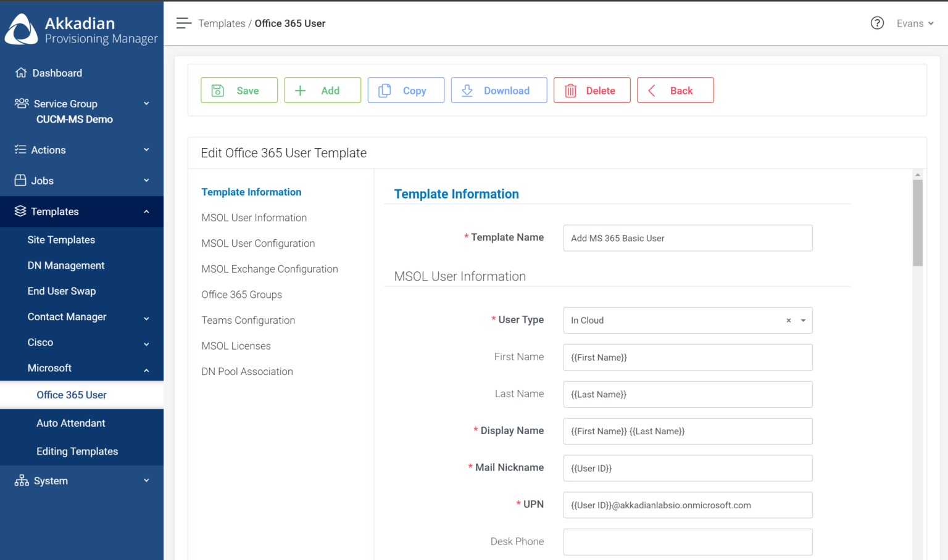Select MSOL Licenses section
The image size is (948, 560).
pos(236,345)
